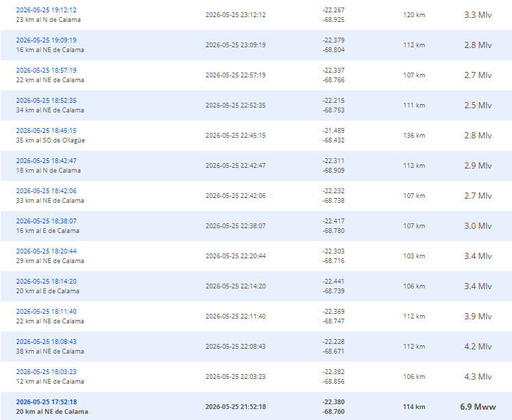Select the 4.3 Mlv magnitude cell
This screenshot has height=420, width=512.
pos(478,377)
